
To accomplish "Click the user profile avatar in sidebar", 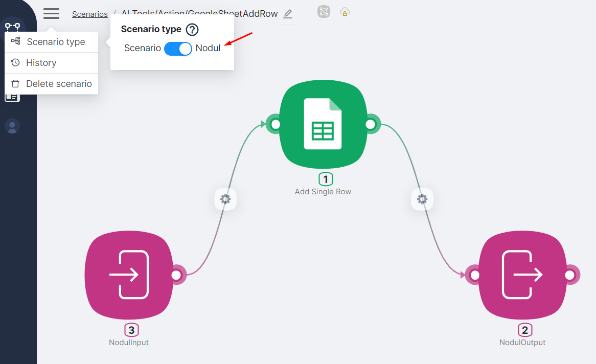I will (12, 126).
